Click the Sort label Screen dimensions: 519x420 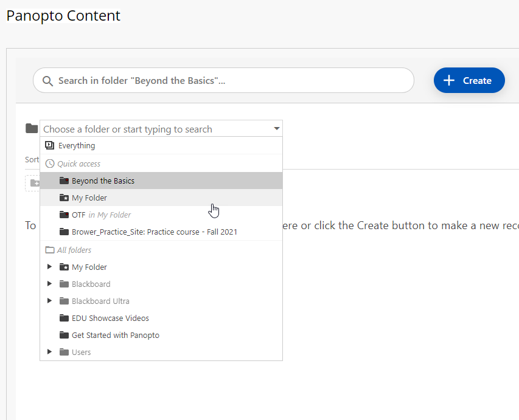click(x=32, y=160)
